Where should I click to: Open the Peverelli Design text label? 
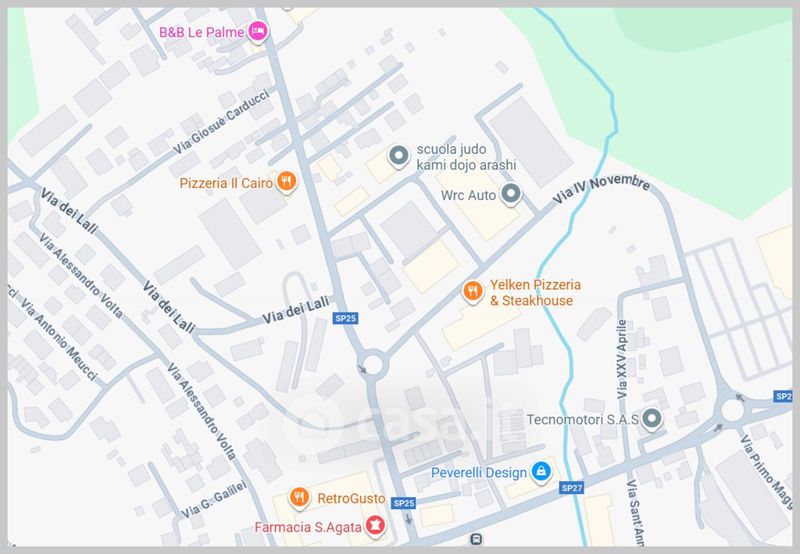click(x=479, y=473)
